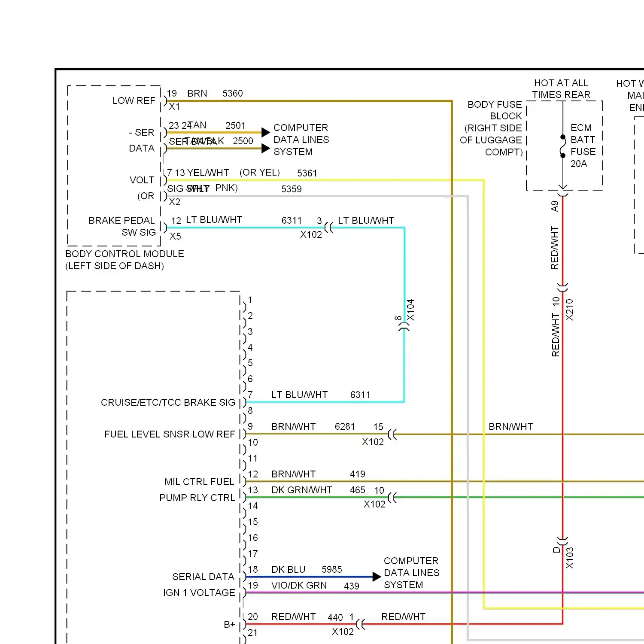Click CRUISE/ETC/TCC BRAKE SIG label
Viewport: 644px width, 644px height.
(168, 402)
